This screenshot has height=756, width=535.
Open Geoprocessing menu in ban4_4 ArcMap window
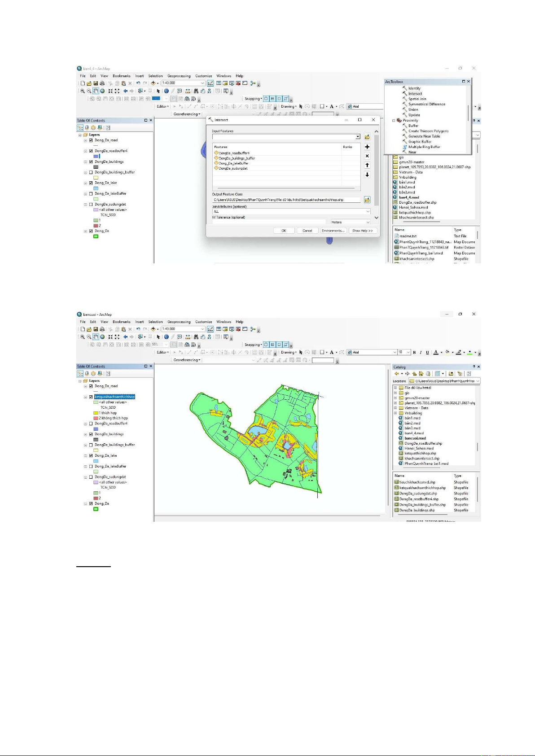(179, 76)
